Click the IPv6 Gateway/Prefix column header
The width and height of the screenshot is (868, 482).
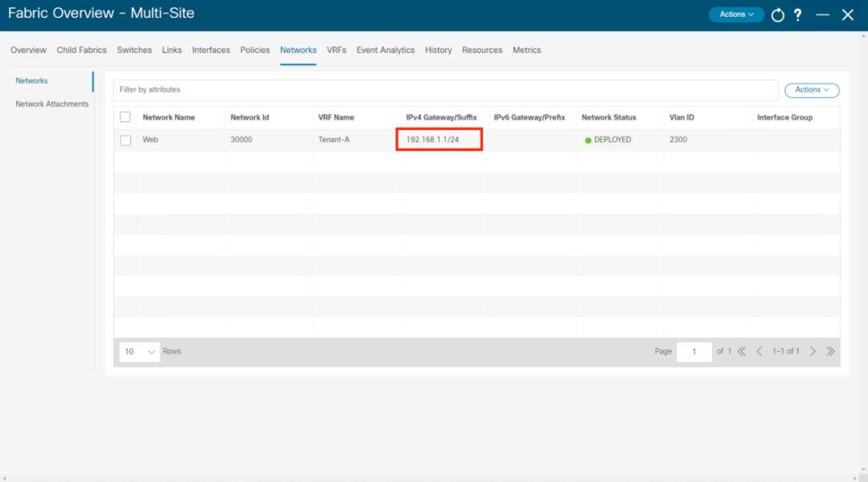[529, 117]
